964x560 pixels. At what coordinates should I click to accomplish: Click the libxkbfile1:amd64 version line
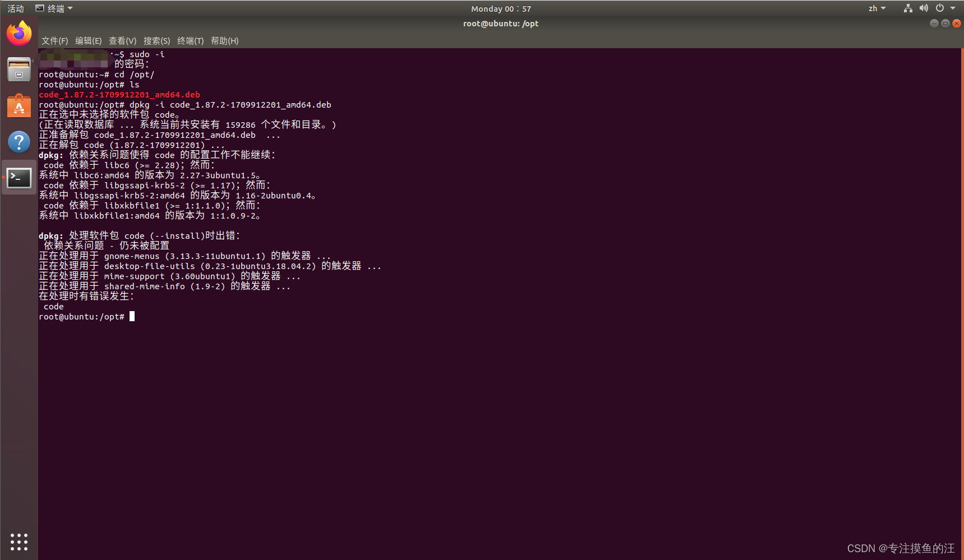coord(150,216)
